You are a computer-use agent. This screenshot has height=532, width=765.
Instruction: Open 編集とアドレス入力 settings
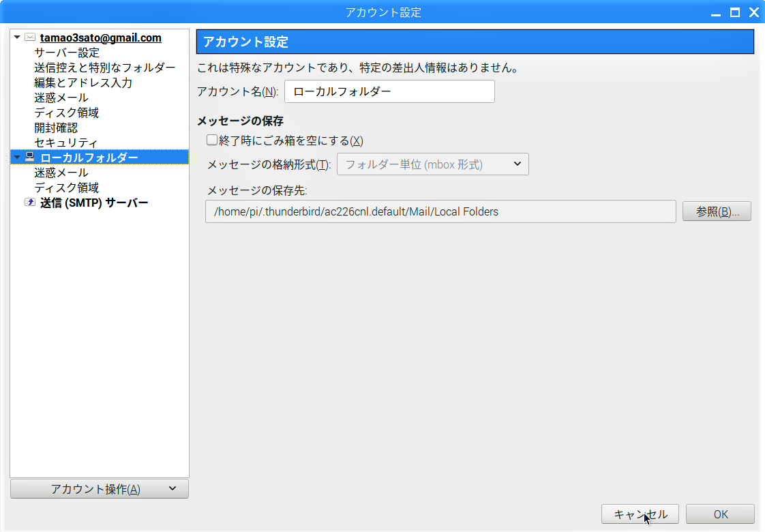pos(83,83)
